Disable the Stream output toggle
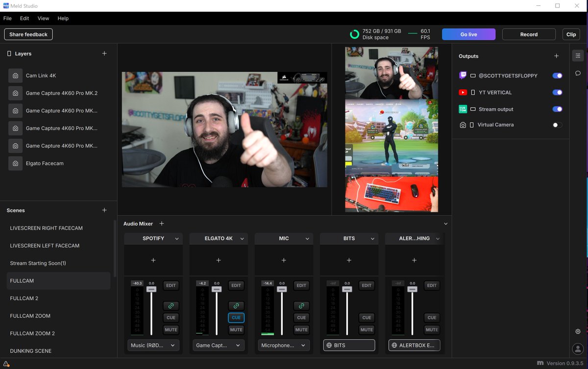 tap(557, 109)
